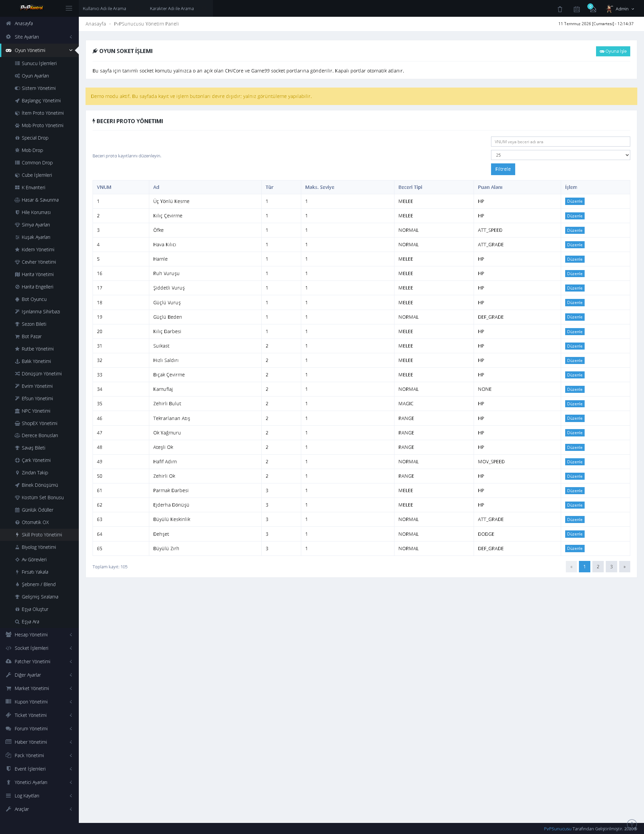The height and width of the screenshot is (834, 644).
Task: Click the PvP Kontrol logo
Action: [32, 8]
